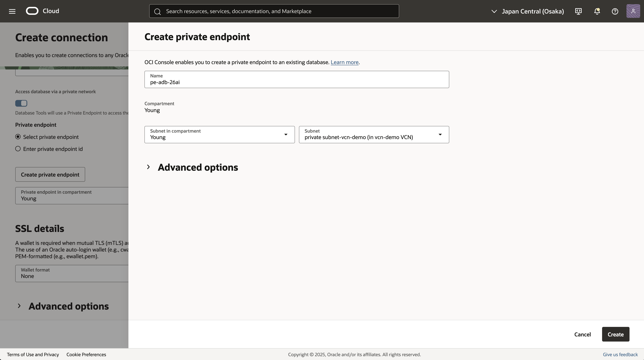Click the search magnifier icon
Viewport: 644px width, 360px height.
158,11
